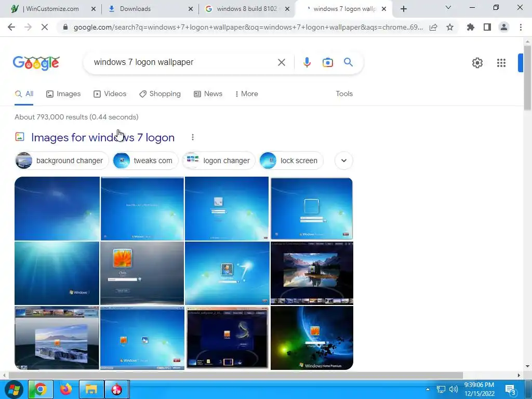Screen dimensions: 532x399
Task: Open the underwater light rays Windows thumbnail
Action: [x=57, y=273]
